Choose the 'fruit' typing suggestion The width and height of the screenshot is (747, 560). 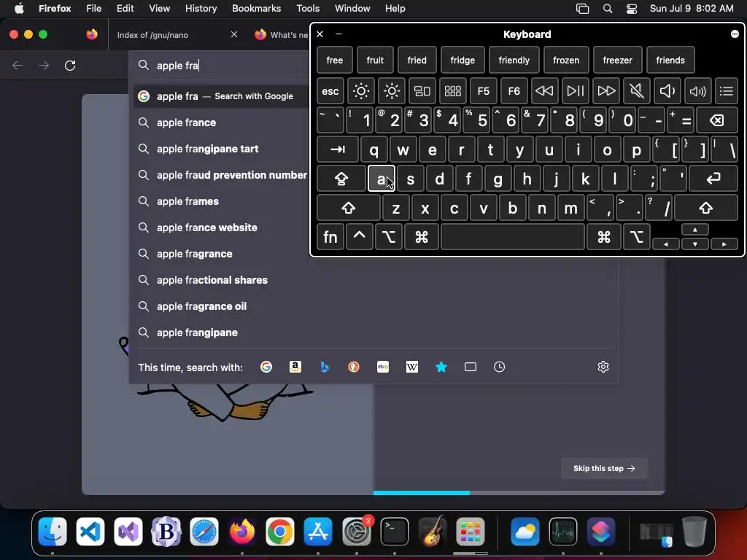[x=375, y=60]
